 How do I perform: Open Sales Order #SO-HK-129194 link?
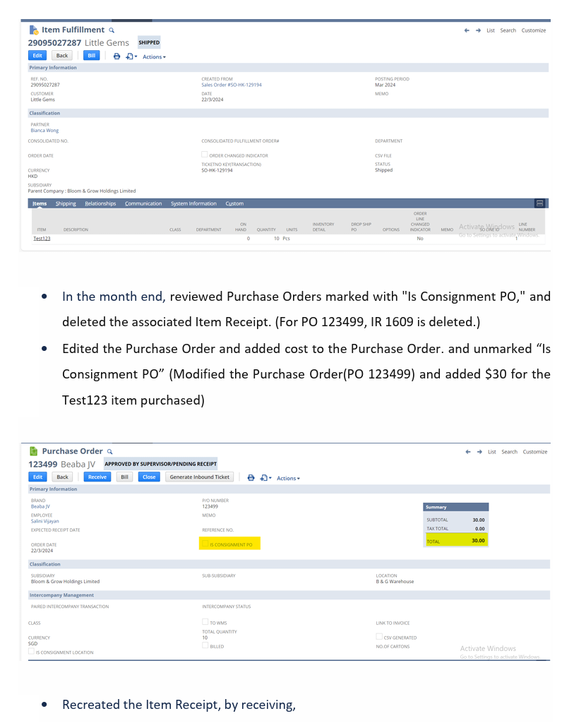click(x=232, y=85)
